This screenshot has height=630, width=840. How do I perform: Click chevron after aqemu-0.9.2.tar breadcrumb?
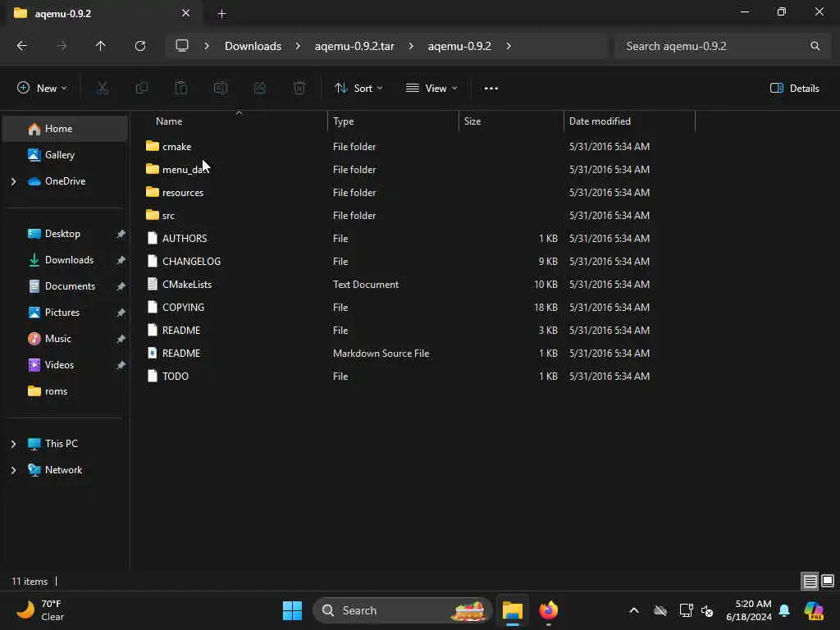tap(411, 46)
